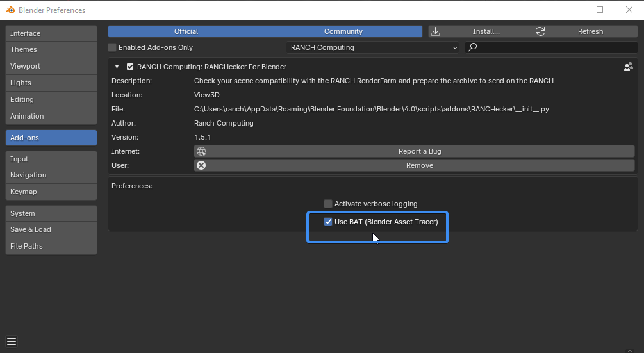Click the globe icon on Report a Bug
Viewport: 644px width, 353px height.
pos(201,151)
